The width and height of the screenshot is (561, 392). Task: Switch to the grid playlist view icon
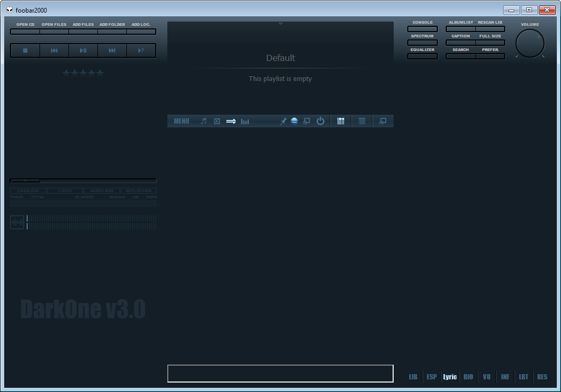click(340, 121)
